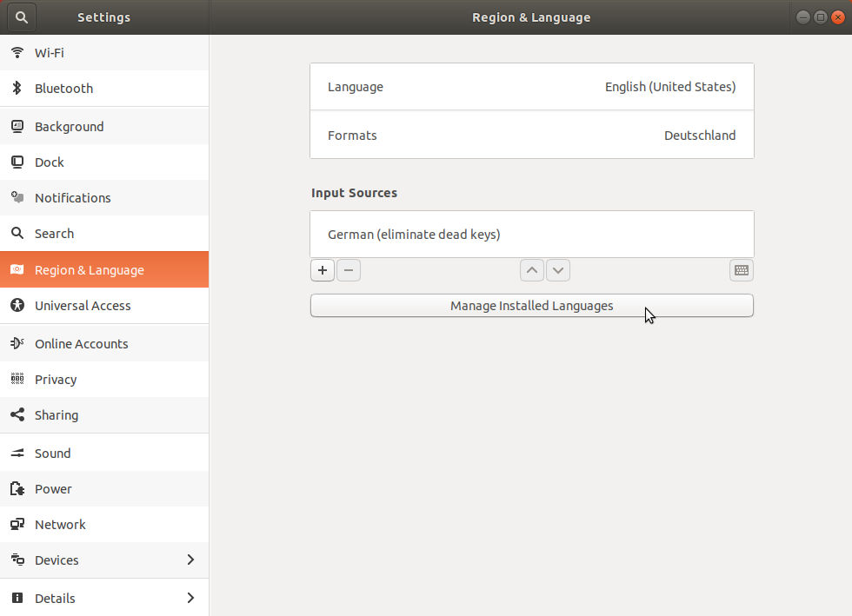The image size is (852, 616).
Task: Preview the German keyboard layout
Action: pyautogui.click(x=741, y=270)
